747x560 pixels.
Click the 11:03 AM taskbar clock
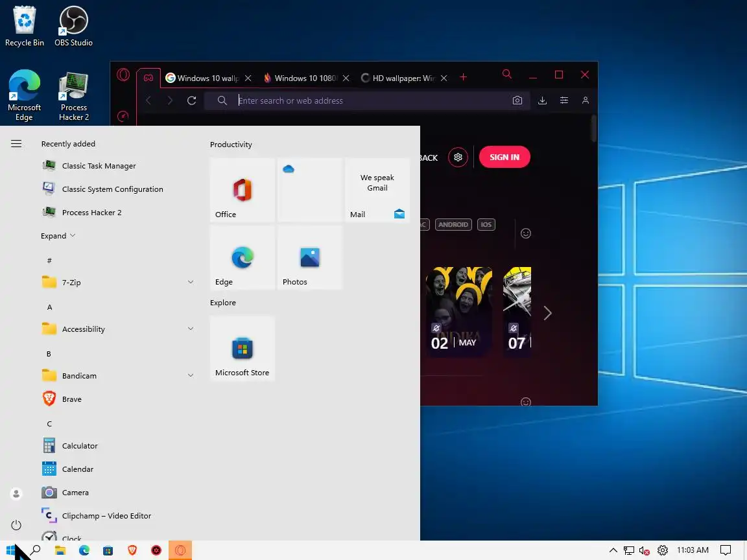point(693,550)
